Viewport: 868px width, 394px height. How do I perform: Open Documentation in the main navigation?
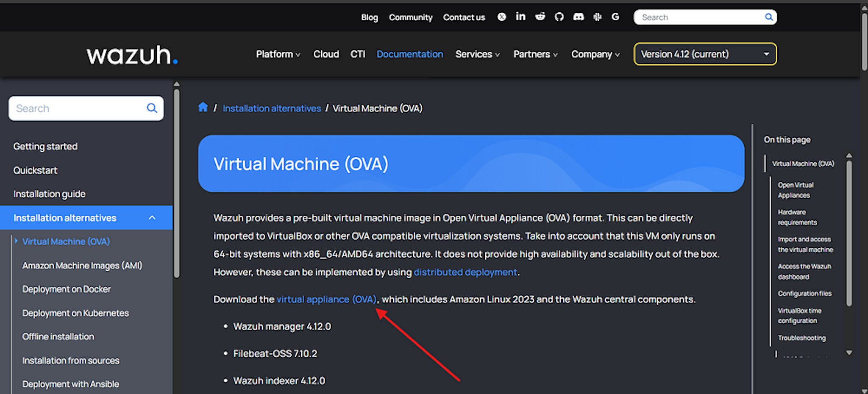point(410,54)
